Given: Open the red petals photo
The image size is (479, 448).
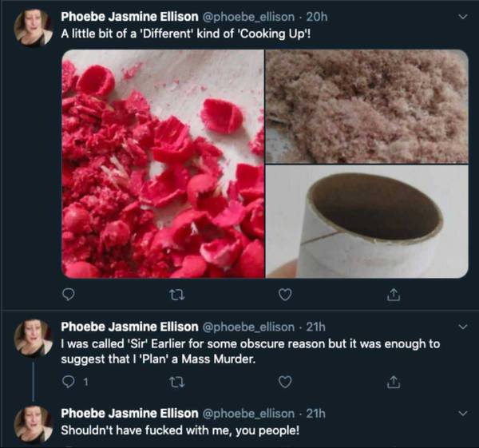Looking at the screenshot, I should click(x=162, y=163).
